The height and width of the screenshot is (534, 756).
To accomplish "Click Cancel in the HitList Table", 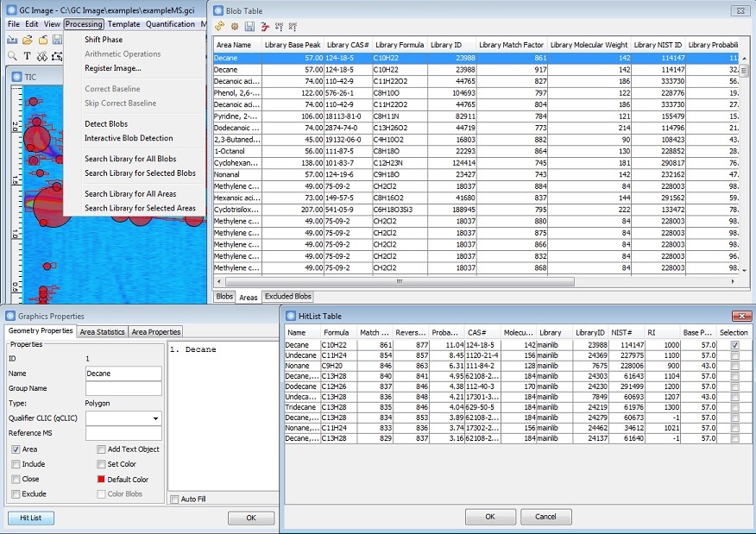I will pyautogui.click(x=545, y=516).
